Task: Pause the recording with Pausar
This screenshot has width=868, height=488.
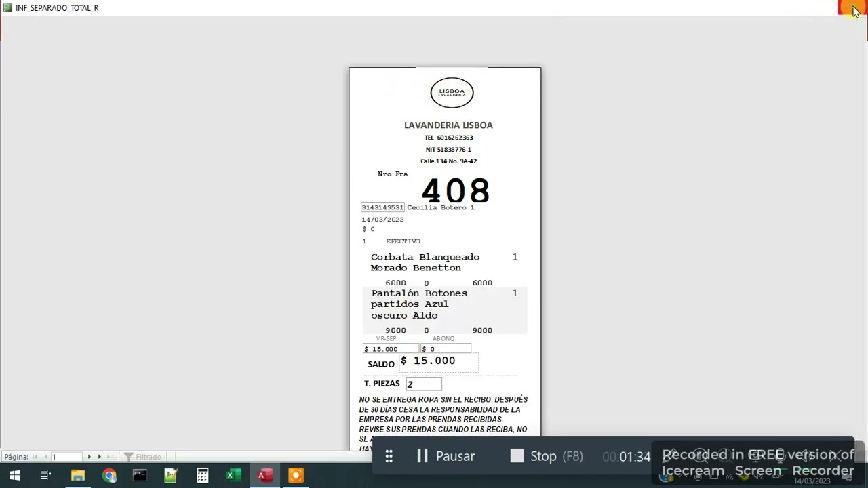Action: point(446,456)
